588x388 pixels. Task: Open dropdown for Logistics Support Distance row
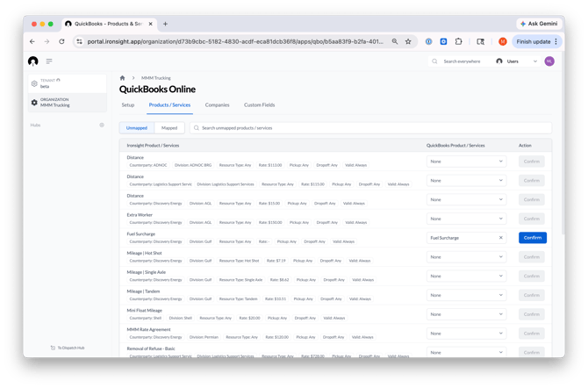click(467, 181)
